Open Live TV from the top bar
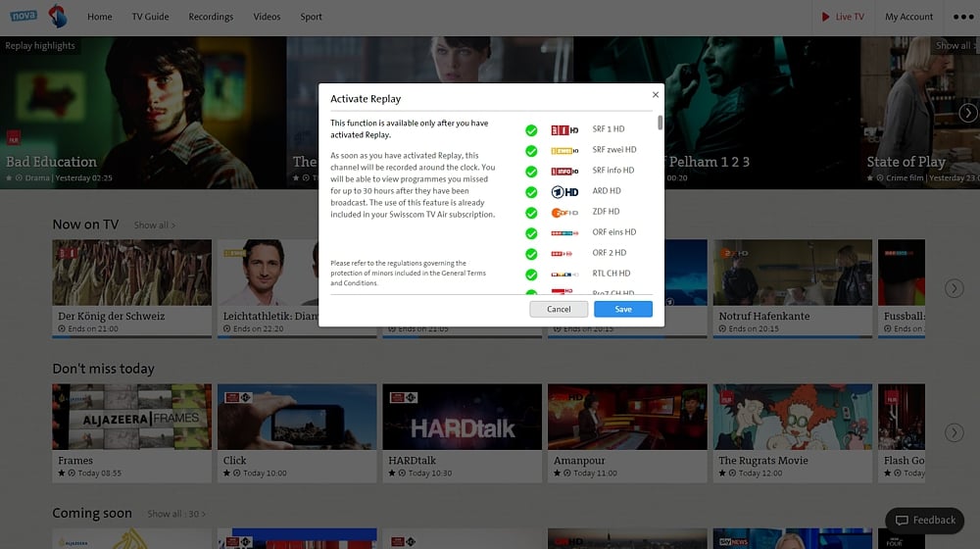This screenshot has width=980, height=549. pos(843,17)
